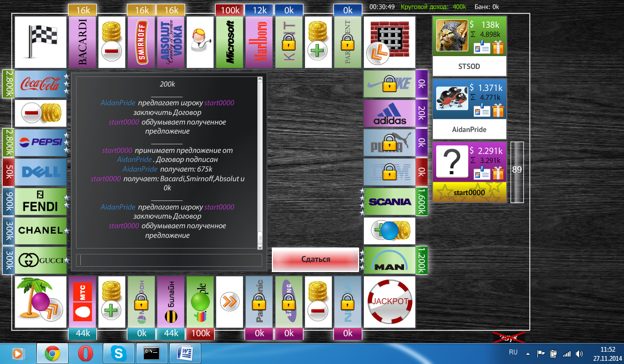Select the checkered flag start cell
Screen dimensions: 624x364
[x=40, y=42]
